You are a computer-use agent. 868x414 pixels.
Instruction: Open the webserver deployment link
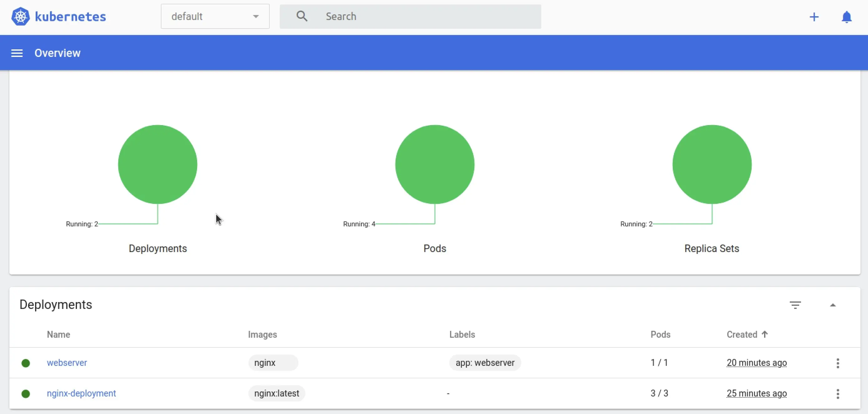pos(67,362)
